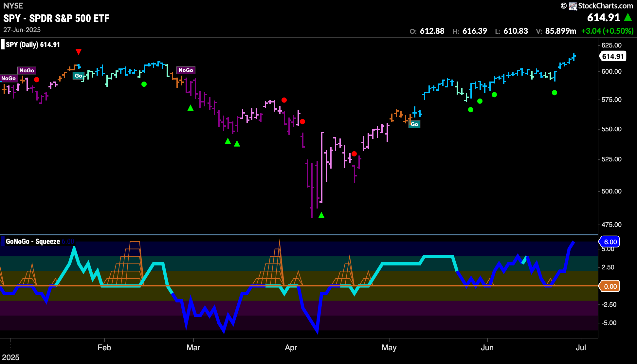Click the -5.00 squeeze axis label
637x364 pixels.
(x=609, y=323)
